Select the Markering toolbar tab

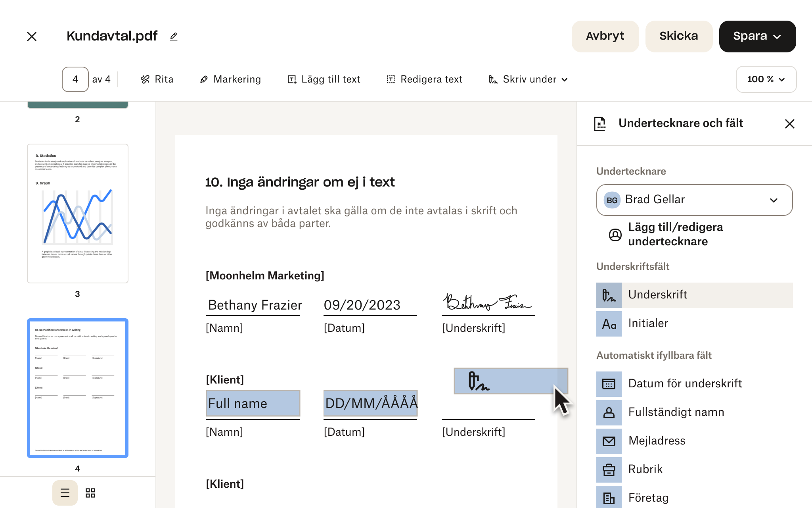pos(230,79)
